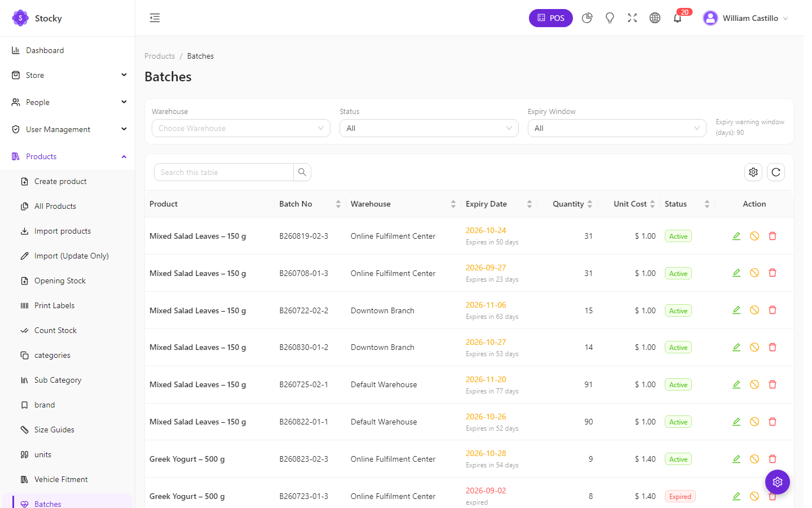Open the language globe icon
812x508 pixels.
tap(655, 18)
